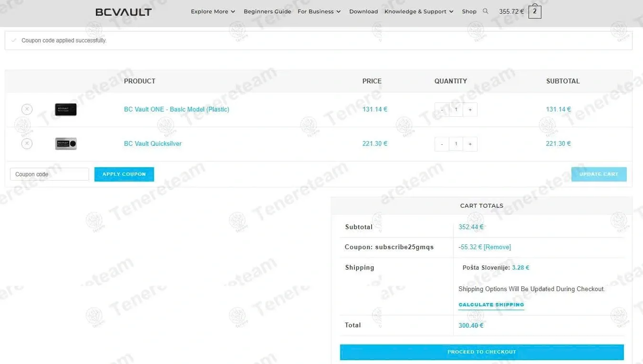Open the Shop page
Image resolution: width=643 pixels, height=364 pixels.
click(469, 11)
